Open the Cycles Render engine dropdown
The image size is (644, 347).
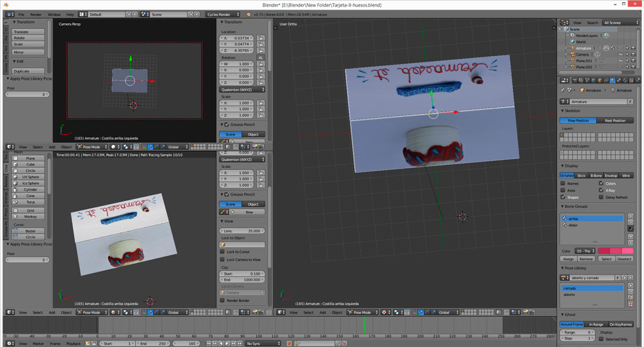click(222, 14)
